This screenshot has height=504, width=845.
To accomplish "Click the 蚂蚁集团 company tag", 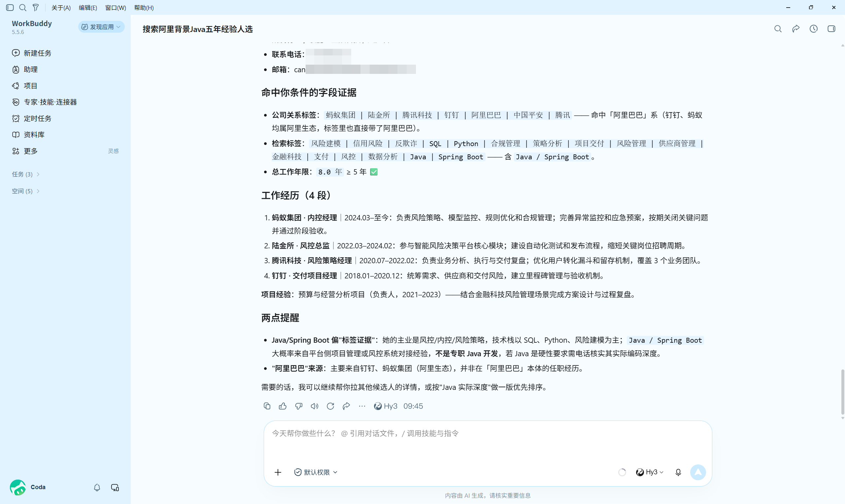I will click(340, 115).
